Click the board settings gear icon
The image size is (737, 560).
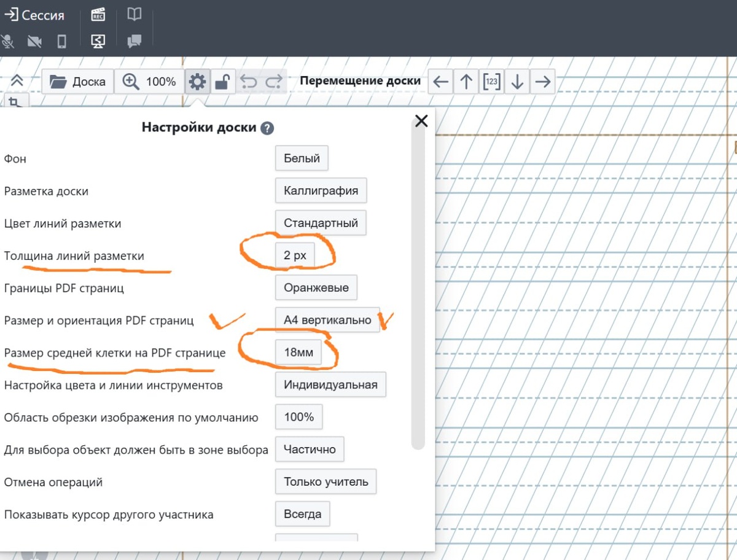(197, 81)
